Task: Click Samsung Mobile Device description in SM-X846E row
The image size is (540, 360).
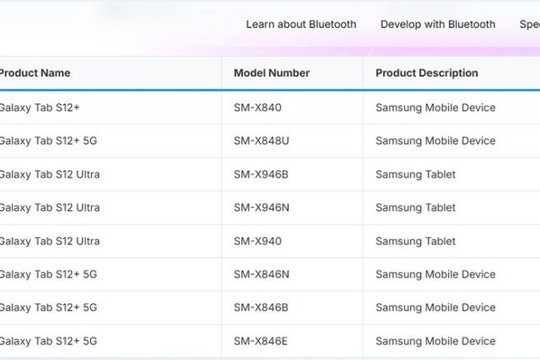Action: [x=436, y=341]
